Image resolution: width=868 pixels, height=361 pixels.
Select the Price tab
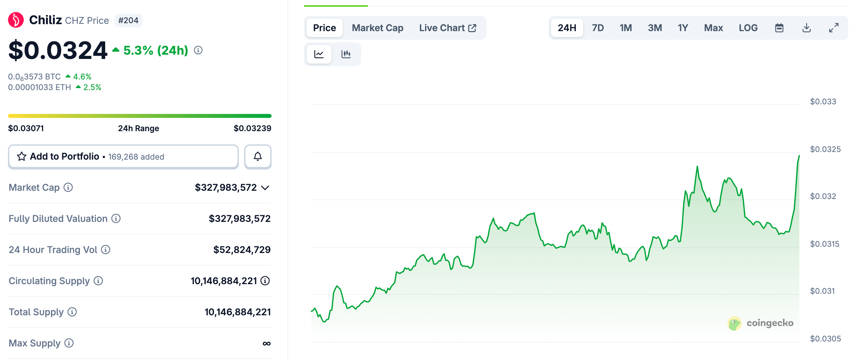[x=324, y=28]
